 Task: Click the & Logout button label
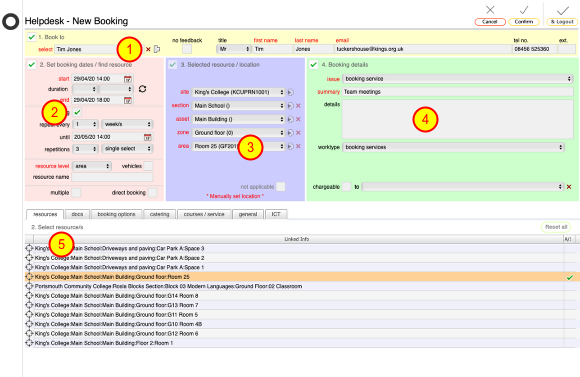pyautogui.click(x=562, y=22)
